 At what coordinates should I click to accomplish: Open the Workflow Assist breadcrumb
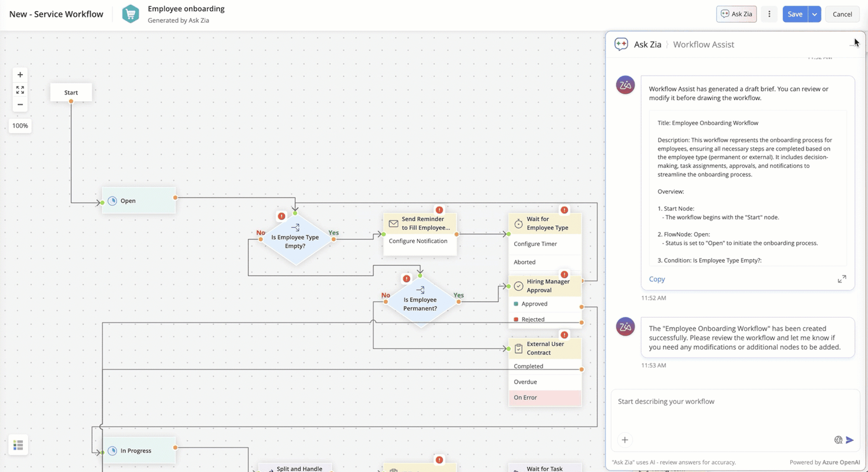click(x=703, y=44)
